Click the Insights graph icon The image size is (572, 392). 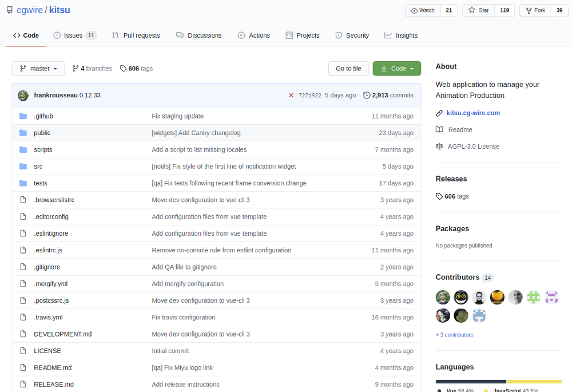[x=387, y=35]
